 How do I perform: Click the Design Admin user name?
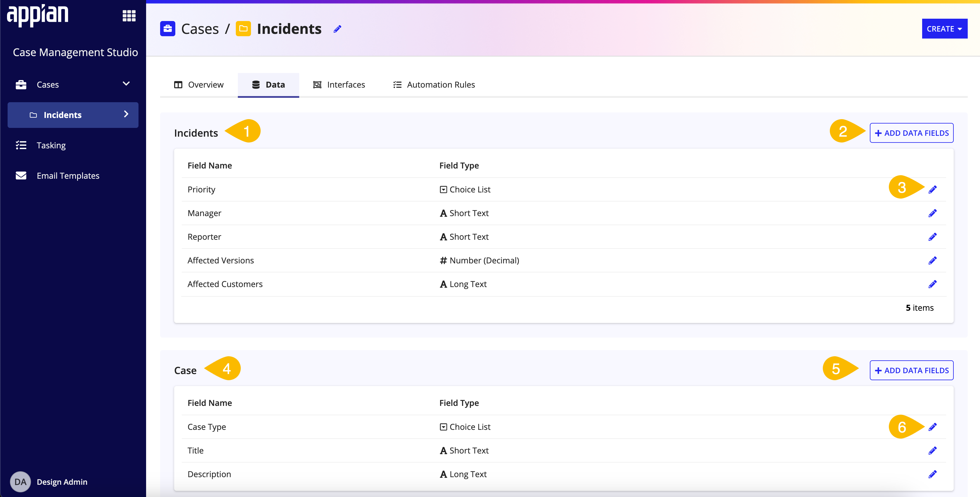tap(62, 482)
